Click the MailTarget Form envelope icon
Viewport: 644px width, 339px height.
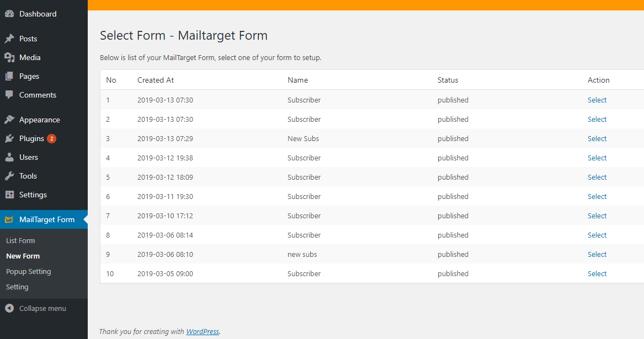pos(9,219)
